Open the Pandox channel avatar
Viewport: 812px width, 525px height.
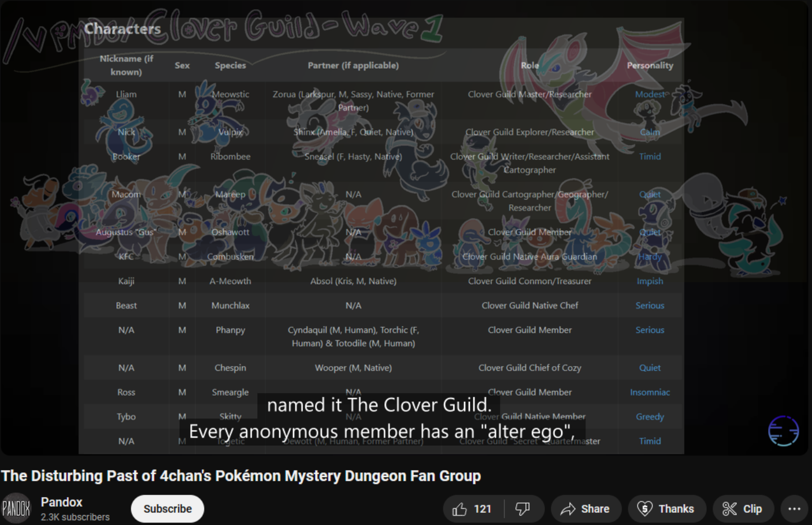coord(16,508)
